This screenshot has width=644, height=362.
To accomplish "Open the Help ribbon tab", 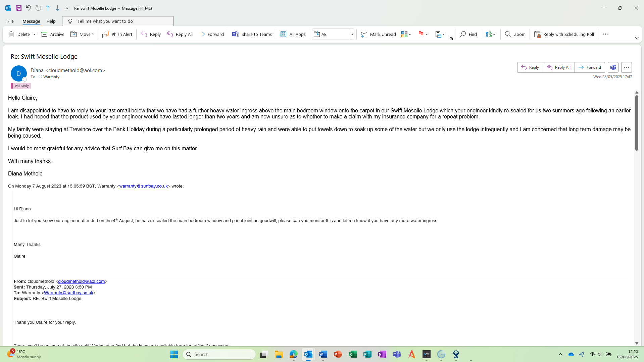I will tap(51, 21).
